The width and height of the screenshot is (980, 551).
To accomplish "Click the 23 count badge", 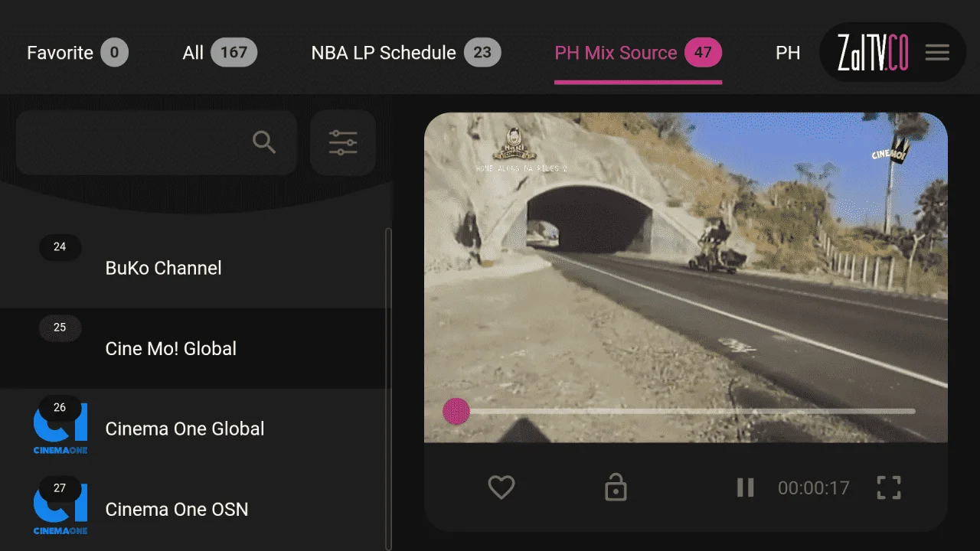I will [482, 52].
